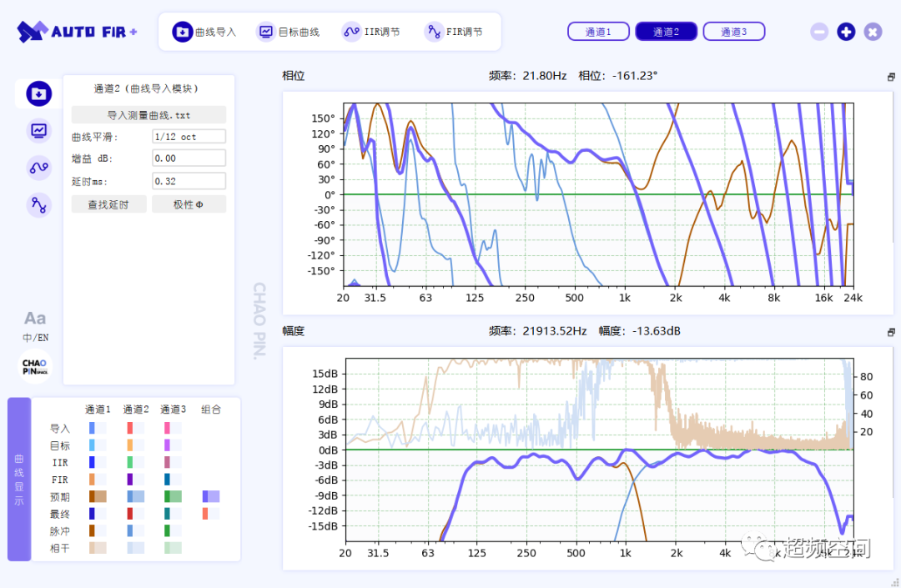Switch language with 中/EN
The image size is (901, 588).
click(35, 338)
